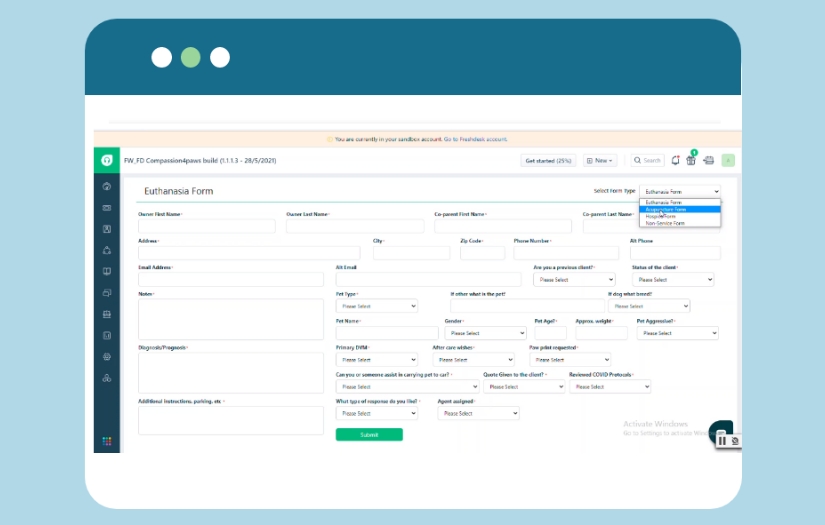
Task: Open the Contacts icon in the sidebar
Action: [107, 229]
